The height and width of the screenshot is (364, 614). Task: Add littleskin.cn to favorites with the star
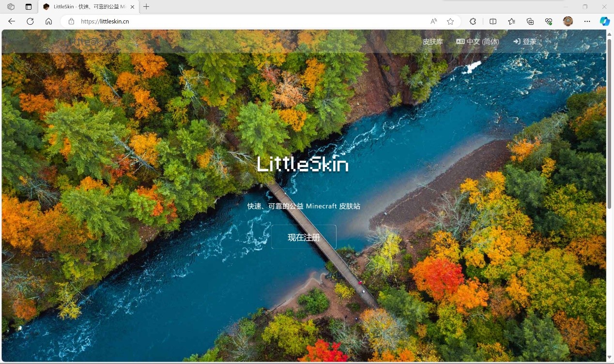[x=450, y=21]
